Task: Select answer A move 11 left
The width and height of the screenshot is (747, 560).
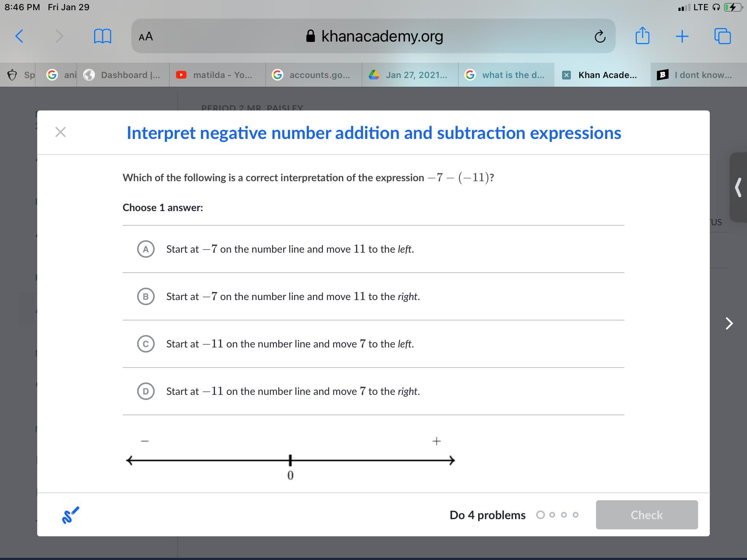Action: [146, 249]
